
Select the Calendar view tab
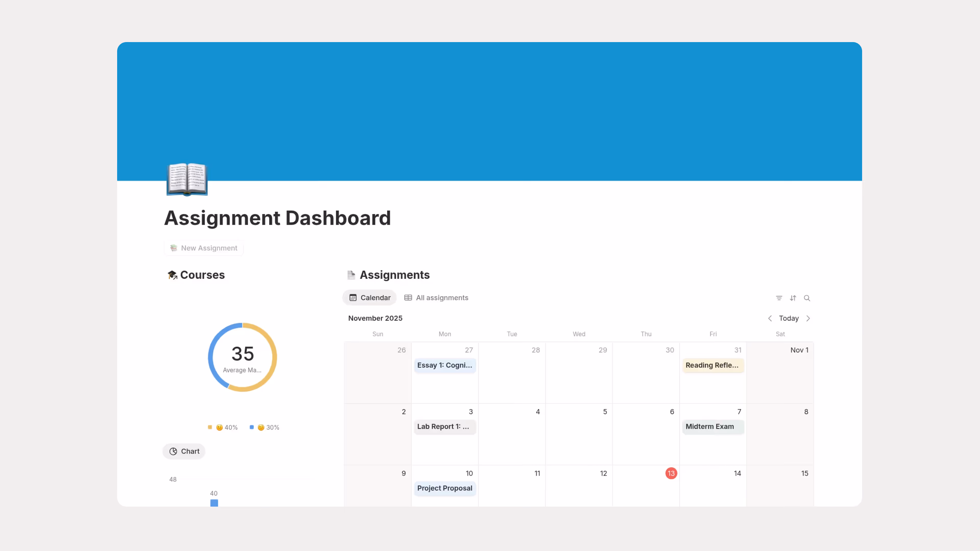tap(369, 298)
